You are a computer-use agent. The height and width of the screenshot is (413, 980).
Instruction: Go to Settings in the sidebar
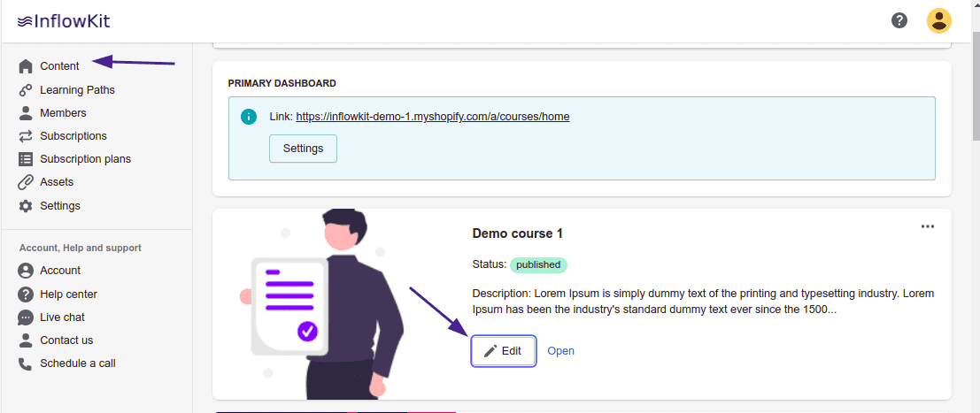60,206
